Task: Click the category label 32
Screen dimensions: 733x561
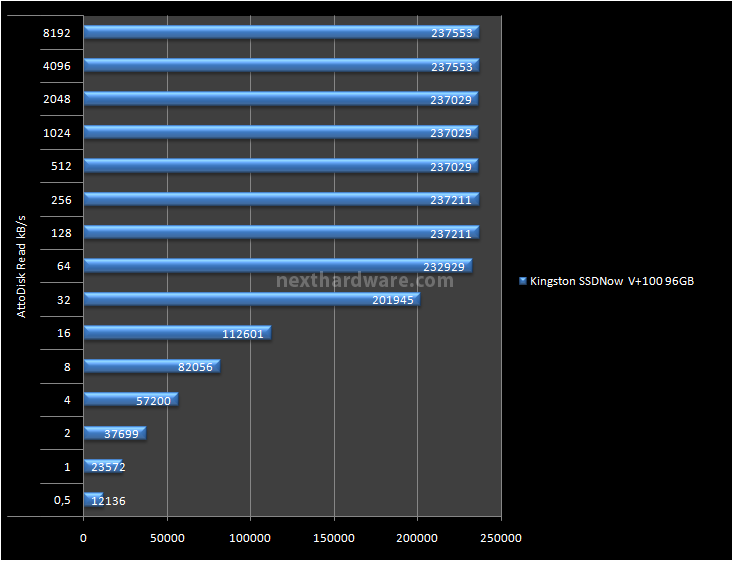Action: coord(64,300)
